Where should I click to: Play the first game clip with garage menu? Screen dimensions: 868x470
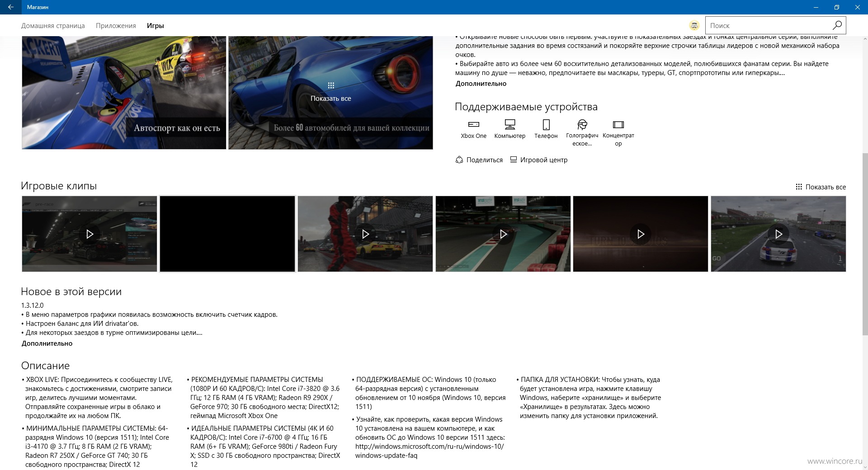(90, 234)
